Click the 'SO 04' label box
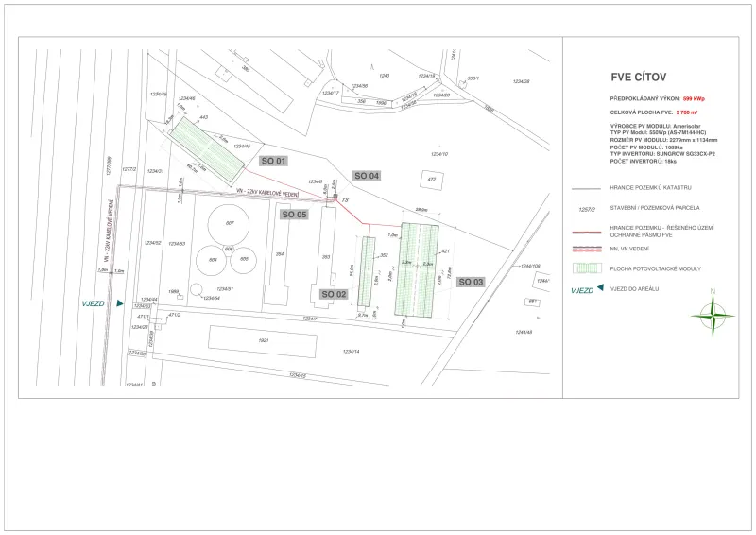This screenshot has height=535, width=756. pos(367,176)
